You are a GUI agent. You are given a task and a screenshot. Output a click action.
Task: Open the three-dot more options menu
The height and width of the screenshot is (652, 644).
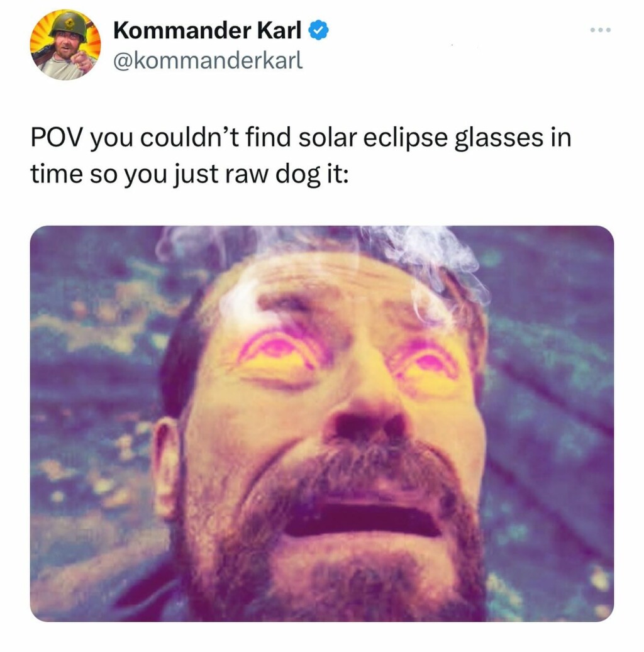[599, 30]
